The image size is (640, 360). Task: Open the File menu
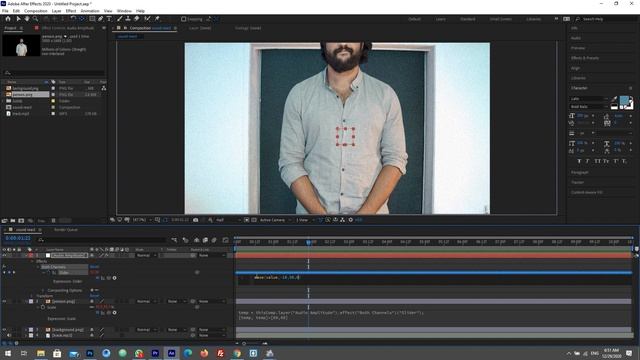pos(5,11)
